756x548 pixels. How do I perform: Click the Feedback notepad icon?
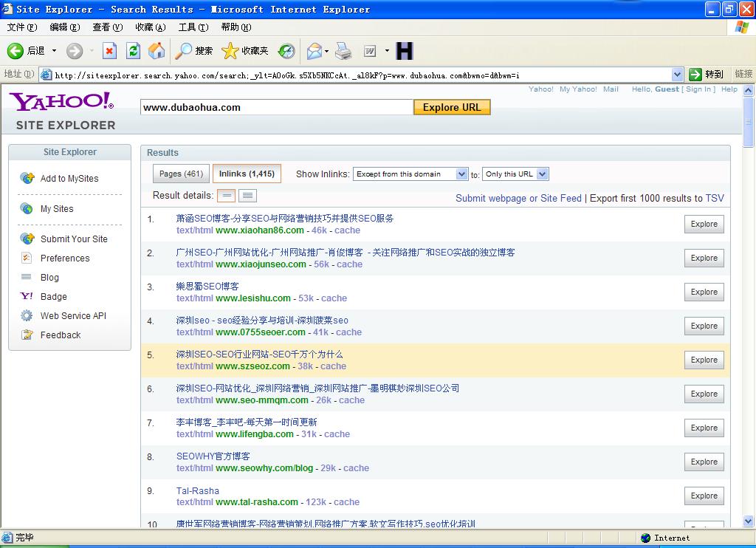[x=27, y=335]
